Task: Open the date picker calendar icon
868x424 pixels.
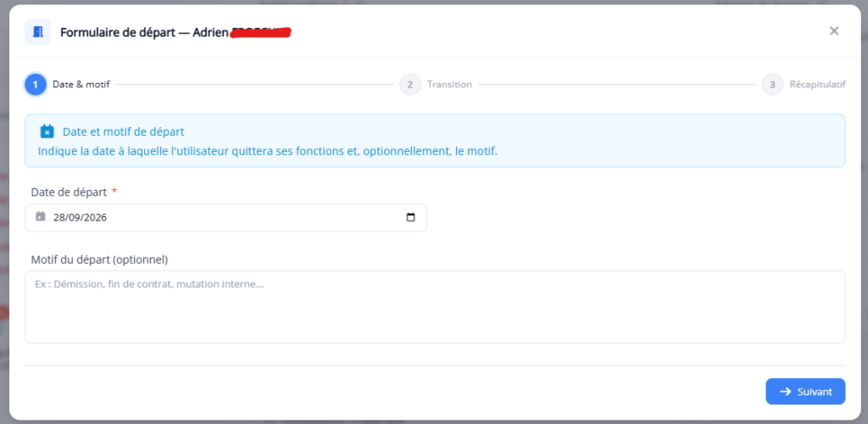Action: [x=411, y=218]
